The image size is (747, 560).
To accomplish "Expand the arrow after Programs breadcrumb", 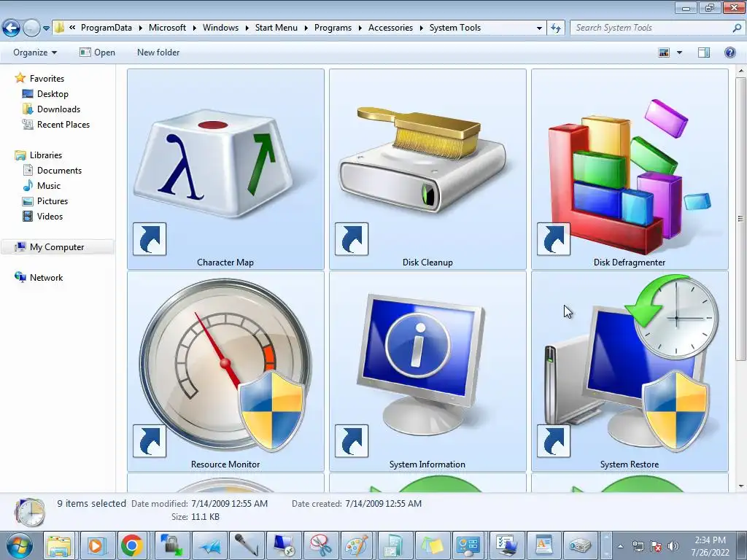I will click(x=360, y=28).
